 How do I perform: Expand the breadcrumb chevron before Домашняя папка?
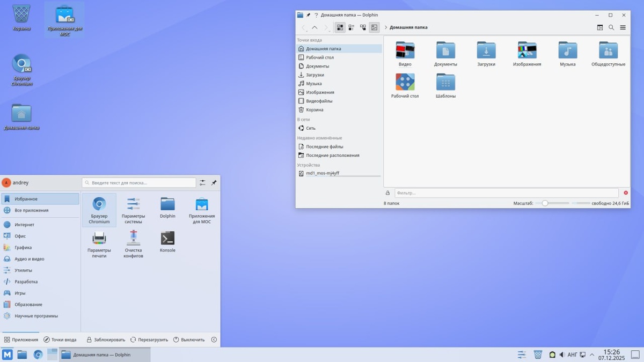[x=386, y=27]
